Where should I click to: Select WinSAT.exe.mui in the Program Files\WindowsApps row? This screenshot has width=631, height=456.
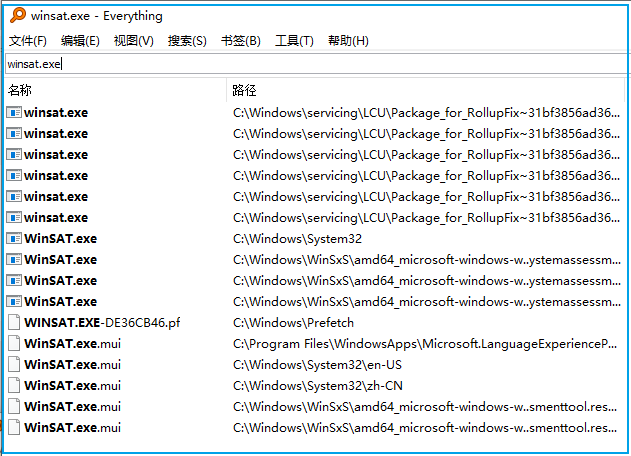click(x=72, y=344)
